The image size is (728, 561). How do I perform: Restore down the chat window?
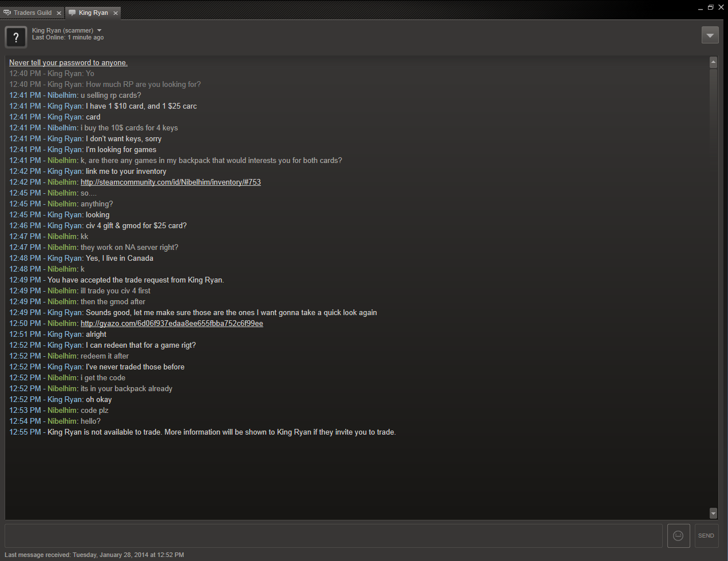[710, 7]
